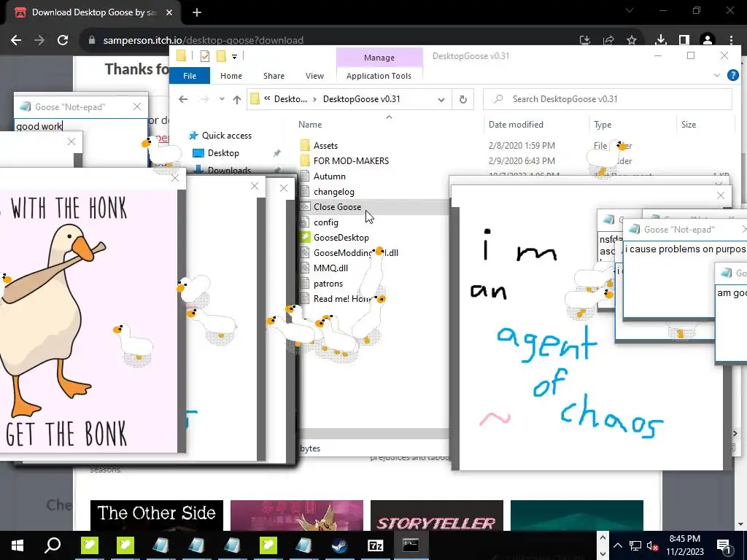Click DesktopGoose v0.31 breadcrumb segment

pos(362,99)
